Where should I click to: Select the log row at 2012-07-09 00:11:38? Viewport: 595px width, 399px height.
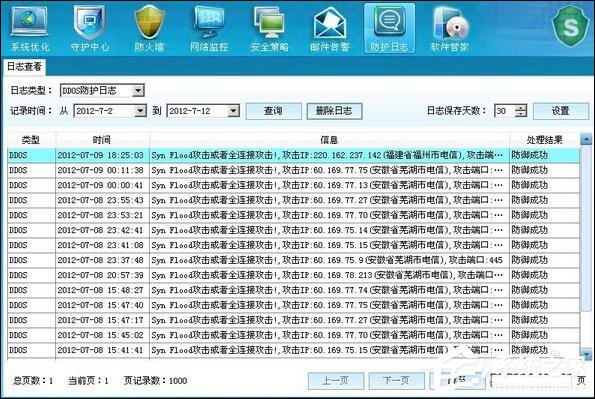pyautogui.click(x=294, y=170)
